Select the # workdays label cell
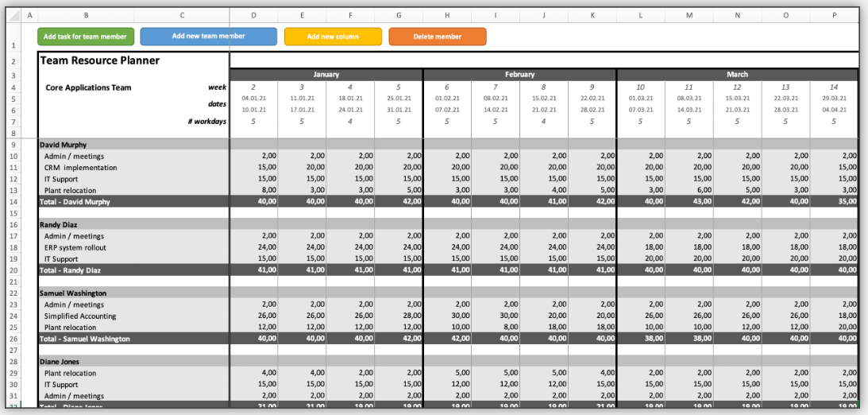 coord(207,122)
